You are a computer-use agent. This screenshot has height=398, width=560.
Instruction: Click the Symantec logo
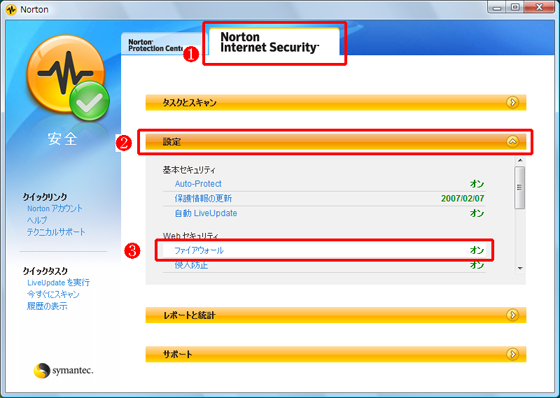[64, 370]
